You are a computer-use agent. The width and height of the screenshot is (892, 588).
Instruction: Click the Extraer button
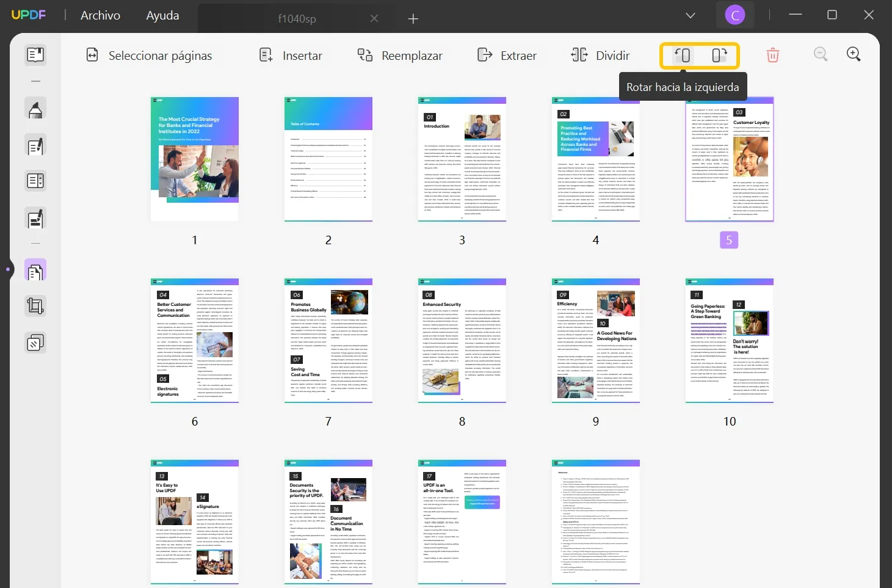(x=507, y=56)
